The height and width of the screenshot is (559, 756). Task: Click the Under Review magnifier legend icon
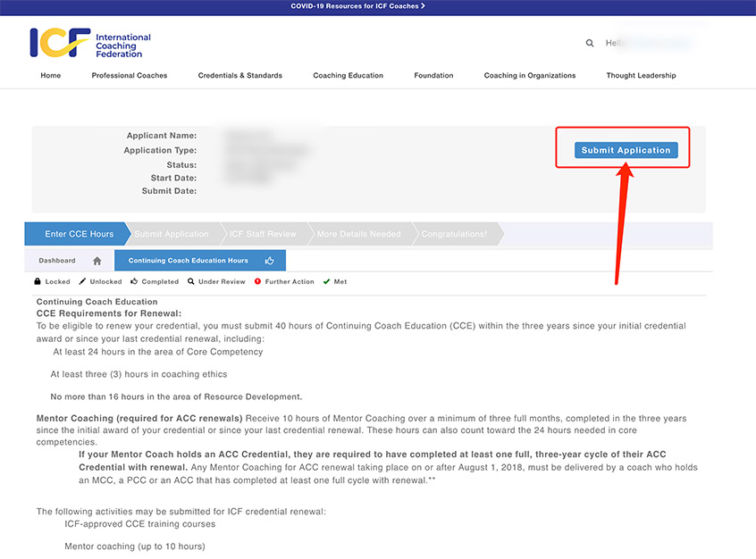191,281
